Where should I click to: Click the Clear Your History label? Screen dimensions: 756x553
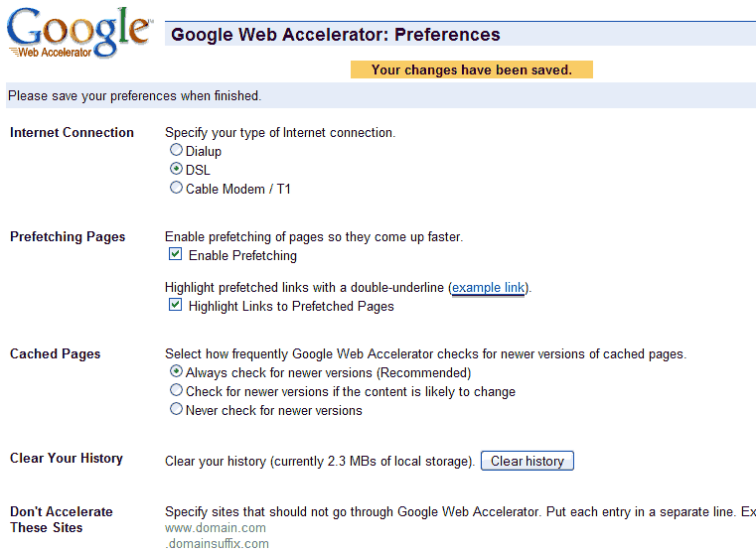[x=67, y=458]
